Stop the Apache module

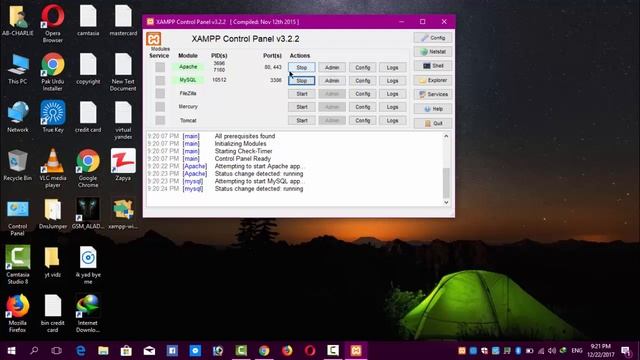[302, 67]
